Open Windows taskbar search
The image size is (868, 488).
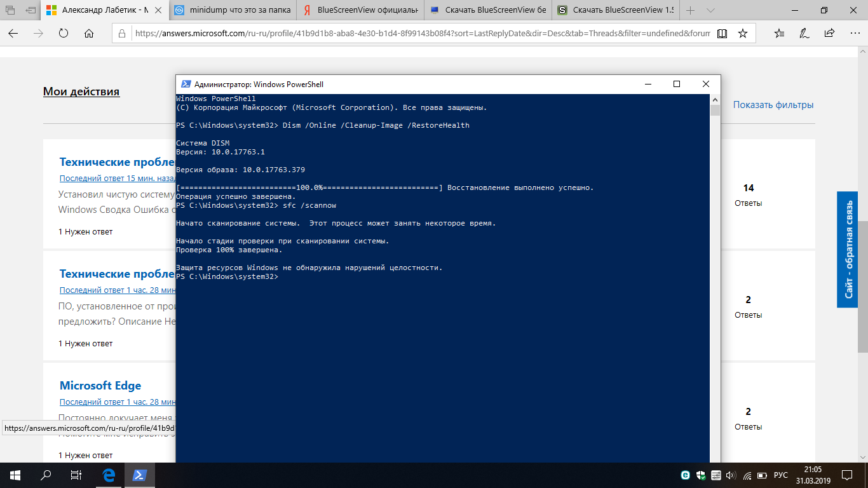[x=46, y=475]
